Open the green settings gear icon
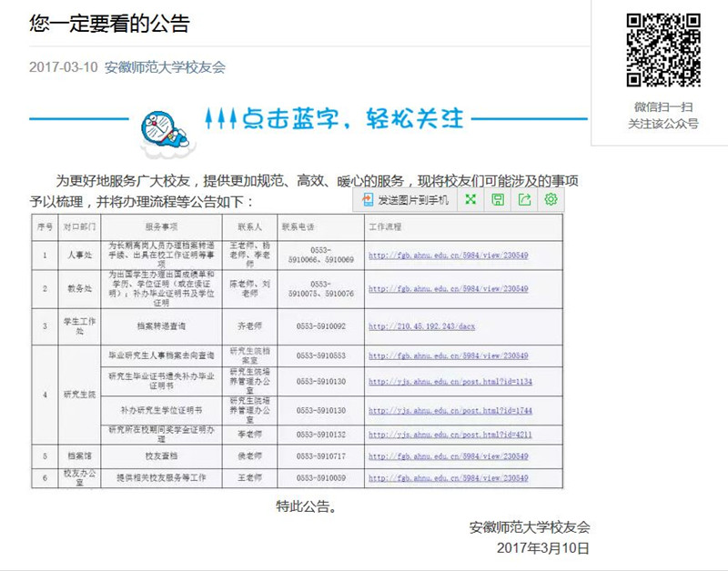This screenshot has height=571, width=728. tap(551, 200)
